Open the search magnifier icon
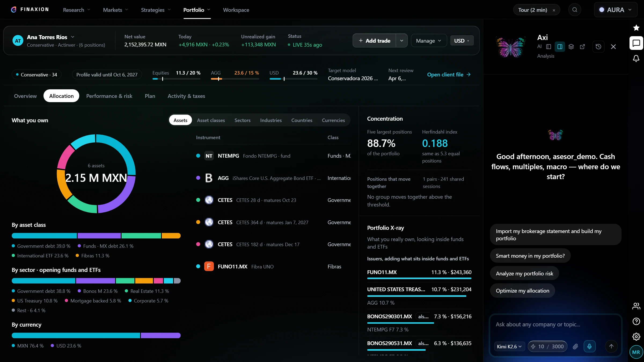 (x=575, y=10)
